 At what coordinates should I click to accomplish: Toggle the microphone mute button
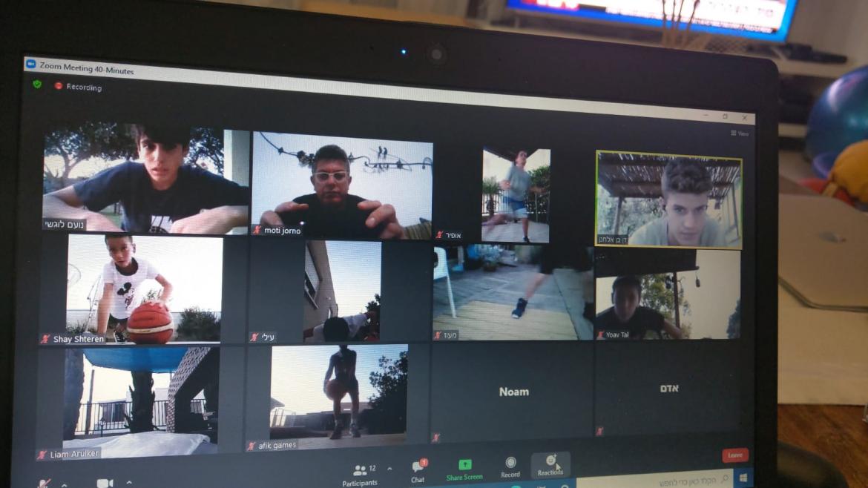[45, 484]
